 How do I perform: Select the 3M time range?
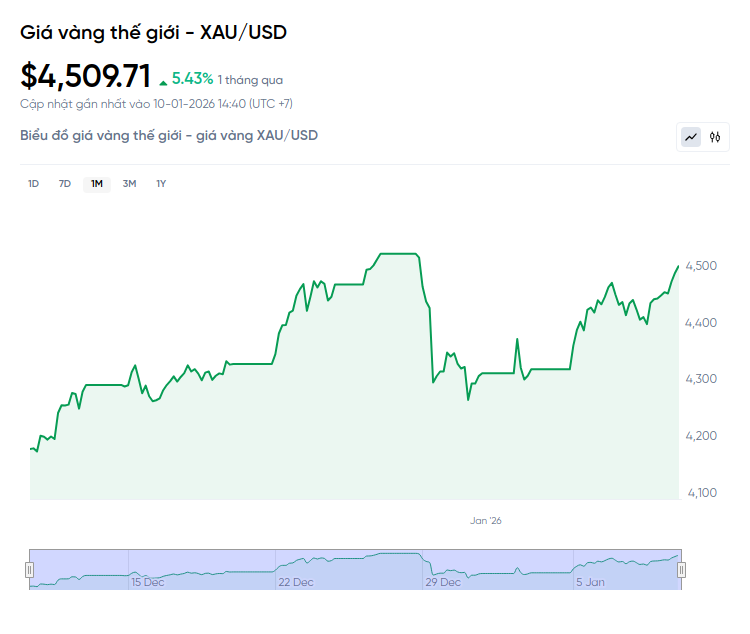coord(129,184)
